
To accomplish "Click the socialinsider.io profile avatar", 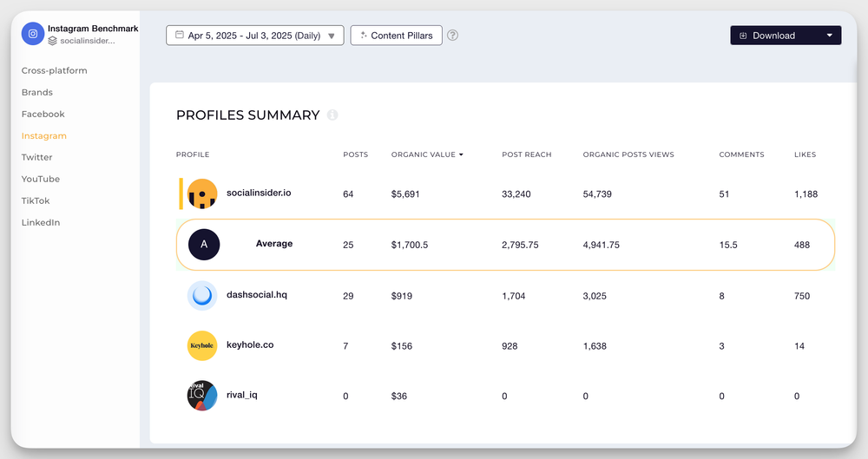I will click(x=202, y=193).
